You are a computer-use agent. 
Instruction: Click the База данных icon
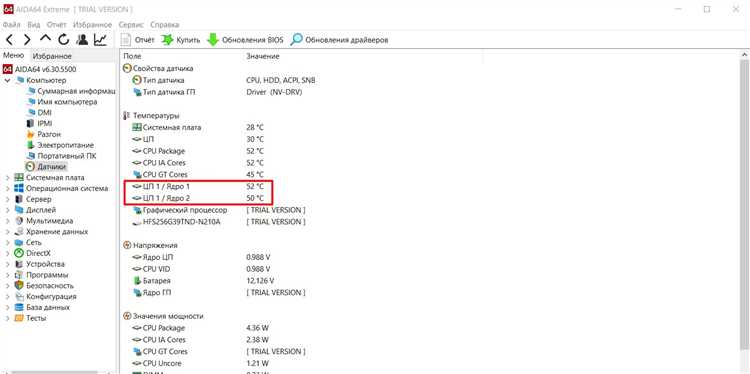pyautogui.click(x=19, y=307)
